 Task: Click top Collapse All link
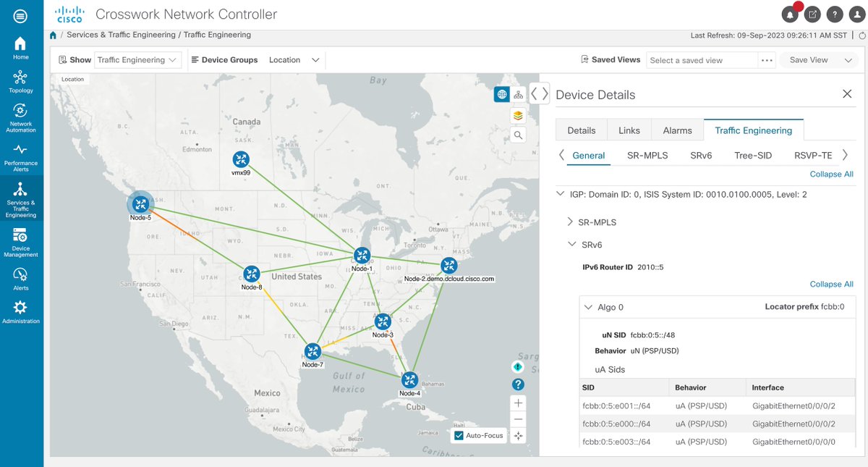coord(831,174)
